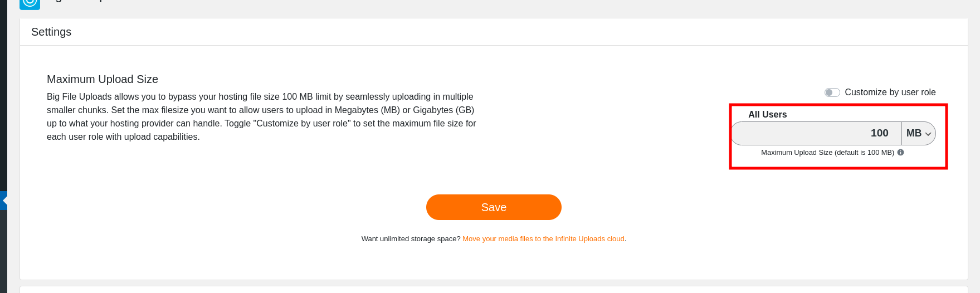This screenshot has width=980, height=293.
Task: Click the "Want unlimited storage space?" text
Action: pos(411,239)
